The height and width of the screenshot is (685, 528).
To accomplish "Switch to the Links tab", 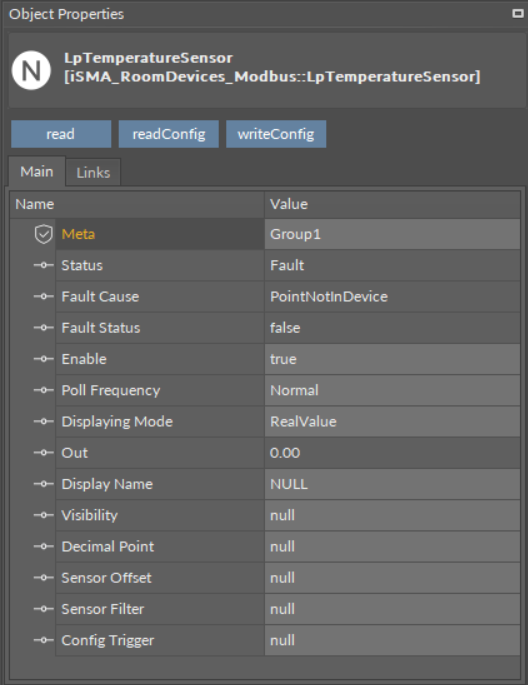I will pos(93,173).
